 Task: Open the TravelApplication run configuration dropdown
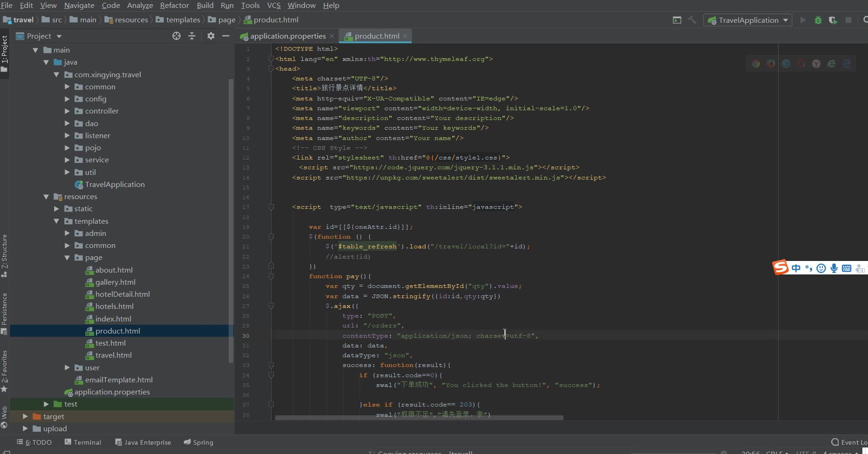click(x=748, y=20)
